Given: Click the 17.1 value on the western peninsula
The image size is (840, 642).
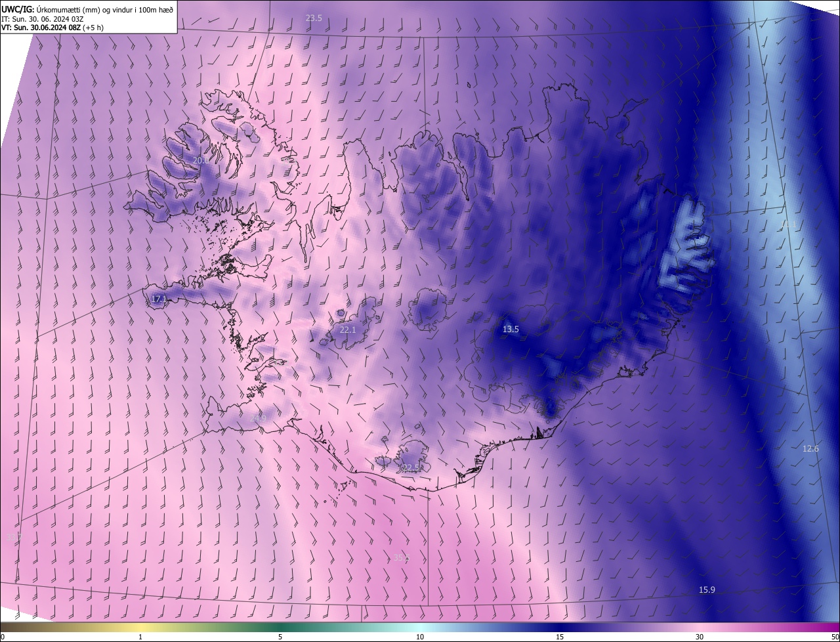Looking at the screenshot, I should [159, 299].
